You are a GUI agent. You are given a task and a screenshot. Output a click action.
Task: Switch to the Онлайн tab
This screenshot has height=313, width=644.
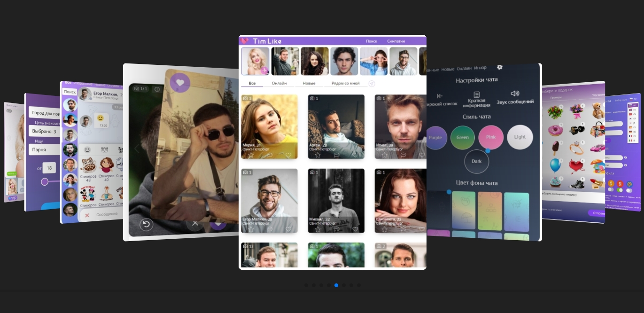point(279,83)
